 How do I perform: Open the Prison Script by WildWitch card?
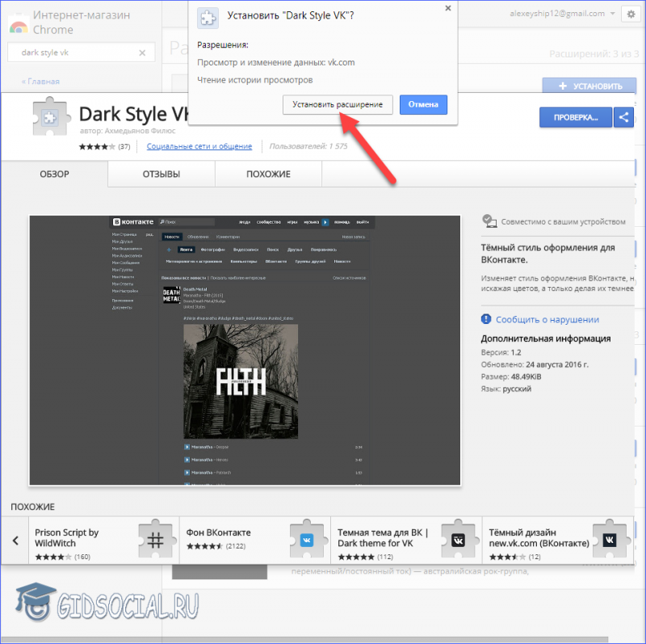(x=104, y=540)
